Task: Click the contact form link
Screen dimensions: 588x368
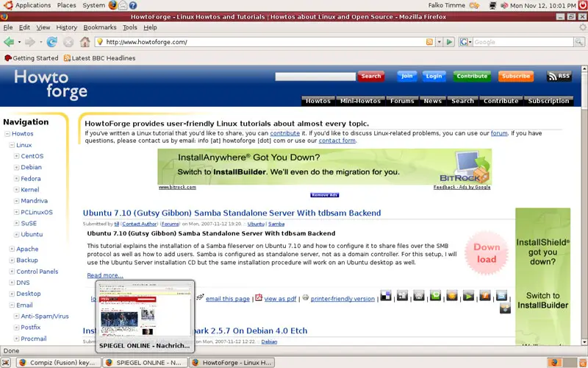Action: click(x=337, y=141)
